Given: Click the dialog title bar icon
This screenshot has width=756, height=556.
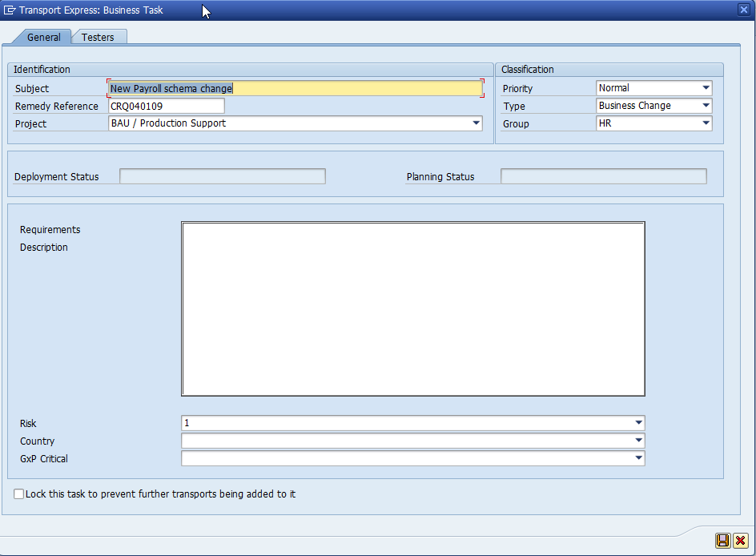Looking at the screenshot, I should click(9, 10).
